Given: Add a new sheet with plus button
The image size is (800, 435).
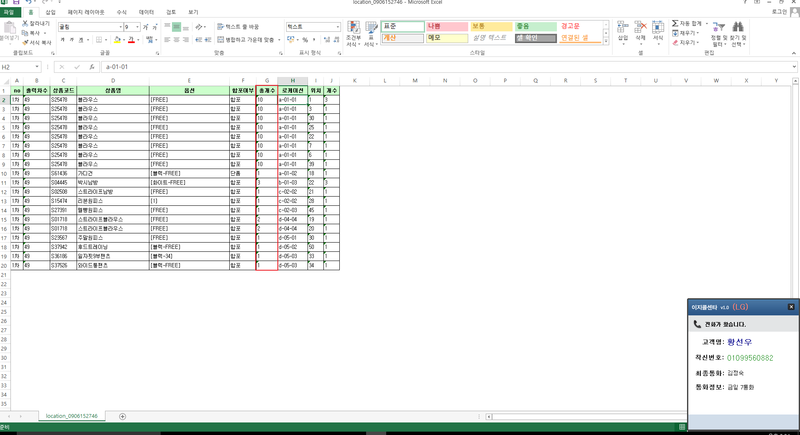Looking at the screenshot, I should pyautogui.click(x=122, y=415).
